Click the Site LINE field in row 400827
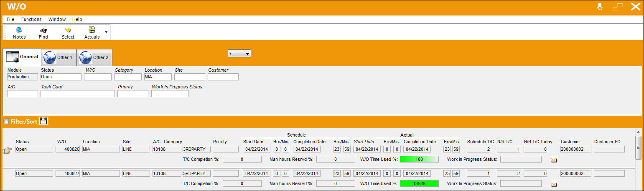Viewport: 644px width, 191px height. pyautogui.click(x=136, y=173)
